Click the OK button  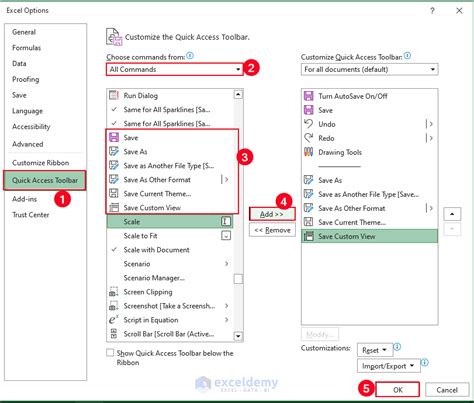pyautogui.click(x=397, y=390)
